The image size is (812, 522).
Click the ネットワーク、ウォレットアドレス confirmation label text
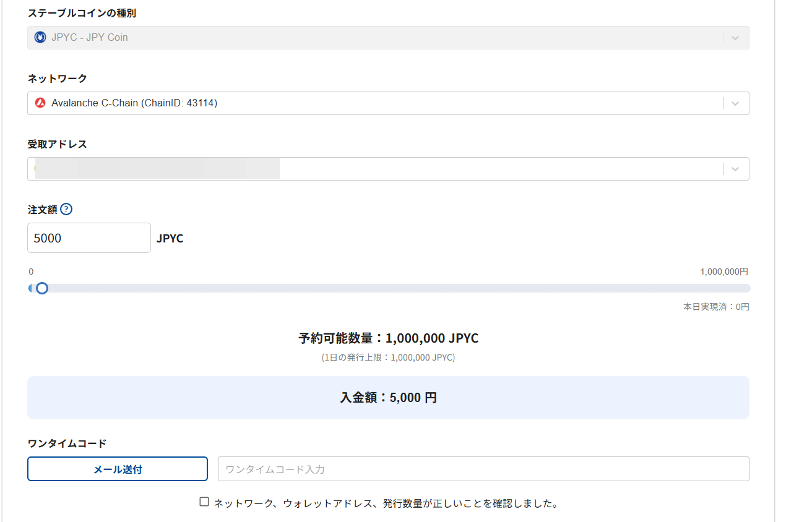tap(386, 503)
